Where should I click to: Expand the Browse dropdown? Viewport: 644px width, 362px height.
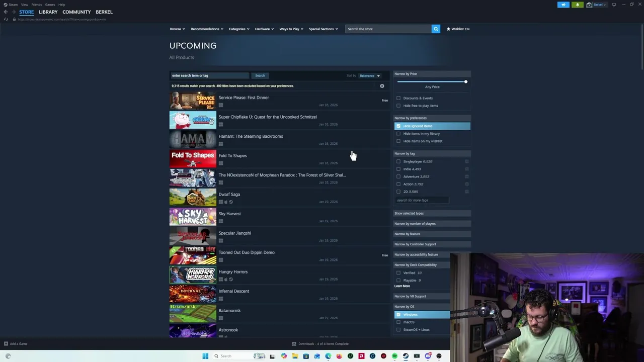pyautogui.click(x=177, y=29)
